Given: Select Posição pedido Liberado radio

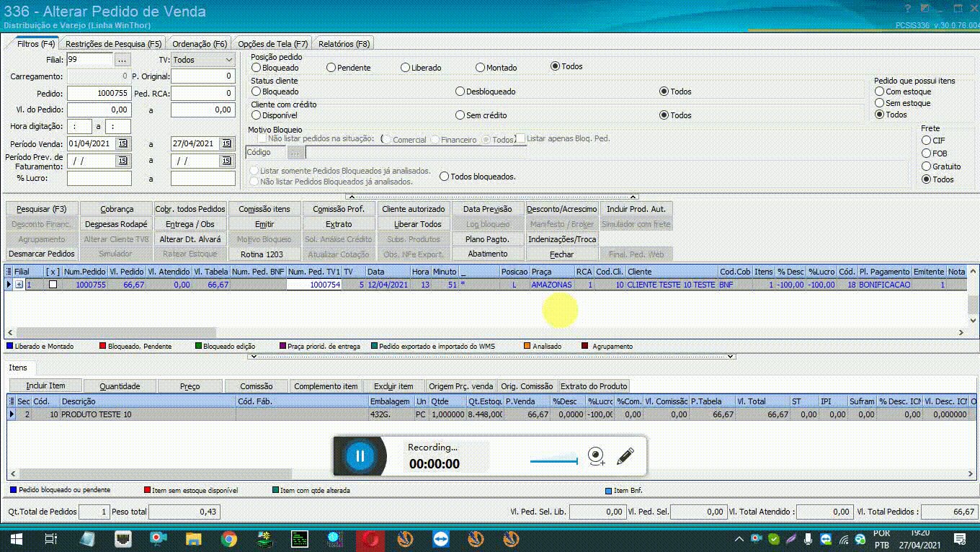Looking at the screenshot, I should pos(406,67).
